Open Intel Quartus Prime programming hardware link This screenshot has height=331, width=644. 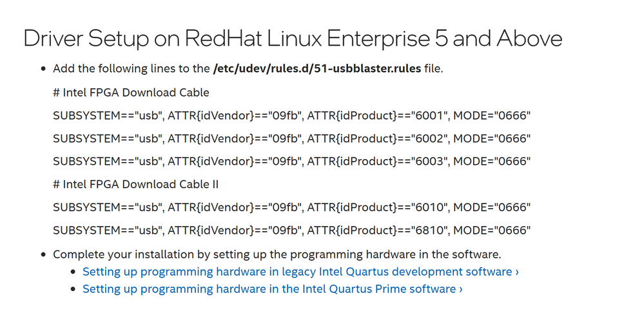tap(269, 289)
